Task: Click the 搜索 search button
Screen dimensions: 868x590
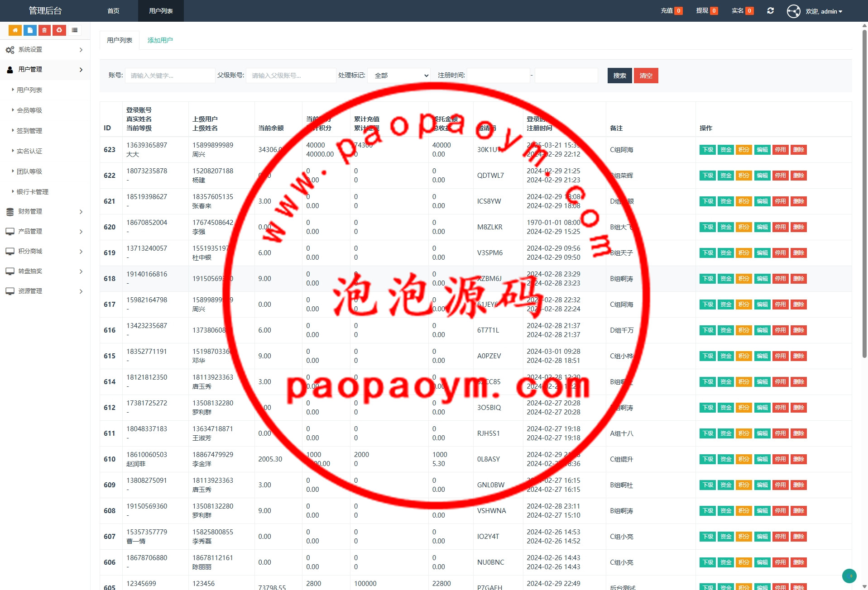Action: coord(619,76)
